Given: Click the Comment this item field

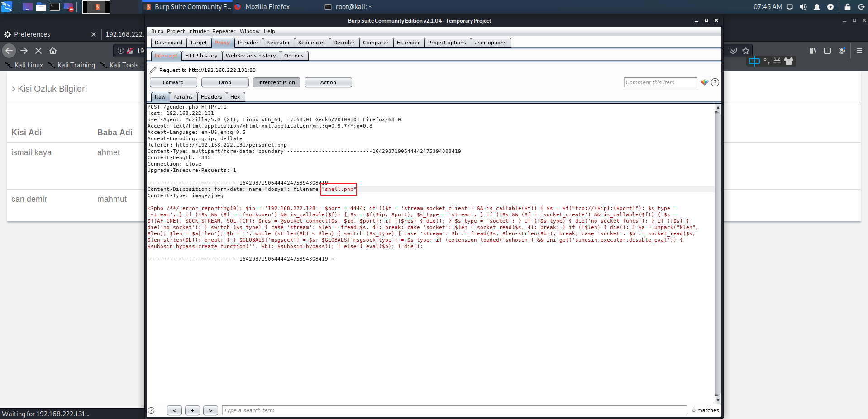Looking at the screenshot, I should (661, 82).
